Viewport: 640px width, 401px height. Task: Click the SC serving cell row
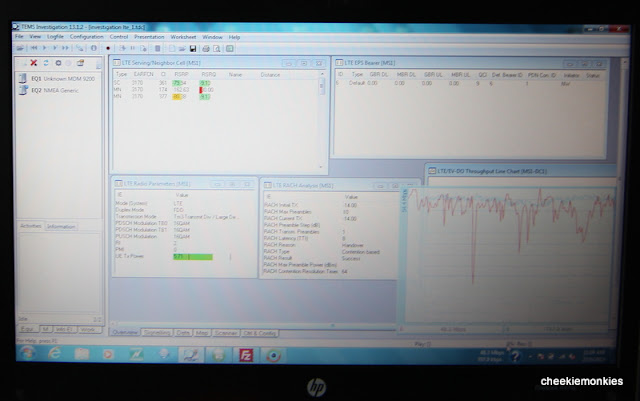(x=216, y=83)
